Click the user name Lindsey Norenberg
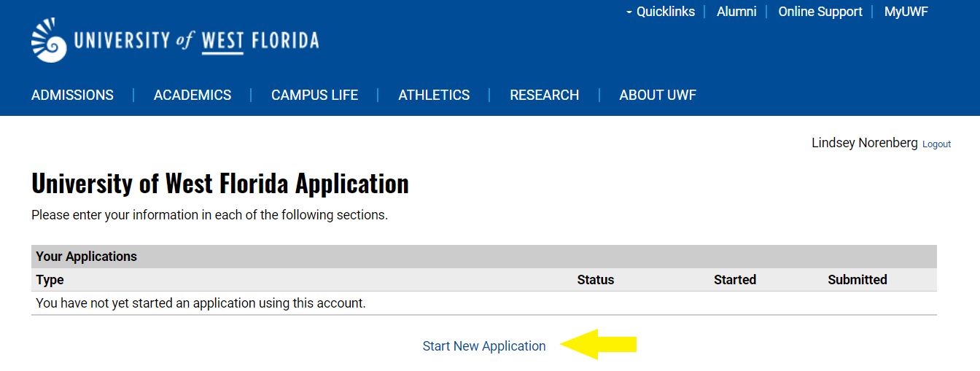 click(x=864, y=143)
